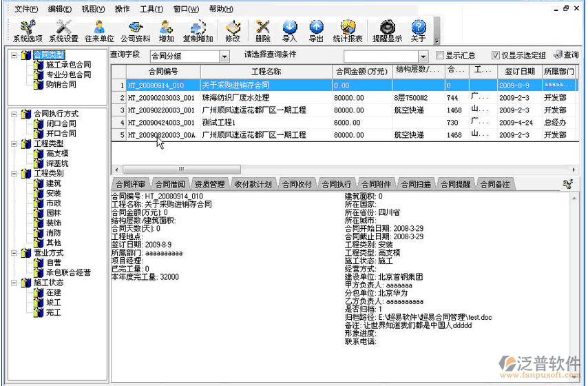Click the grid's horizontal scrollbar thumb

(180, 169)
